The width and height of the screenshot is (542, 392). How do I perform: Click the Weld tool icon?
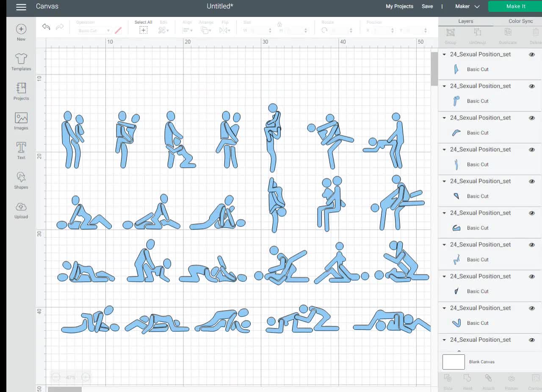pos(467,378)
